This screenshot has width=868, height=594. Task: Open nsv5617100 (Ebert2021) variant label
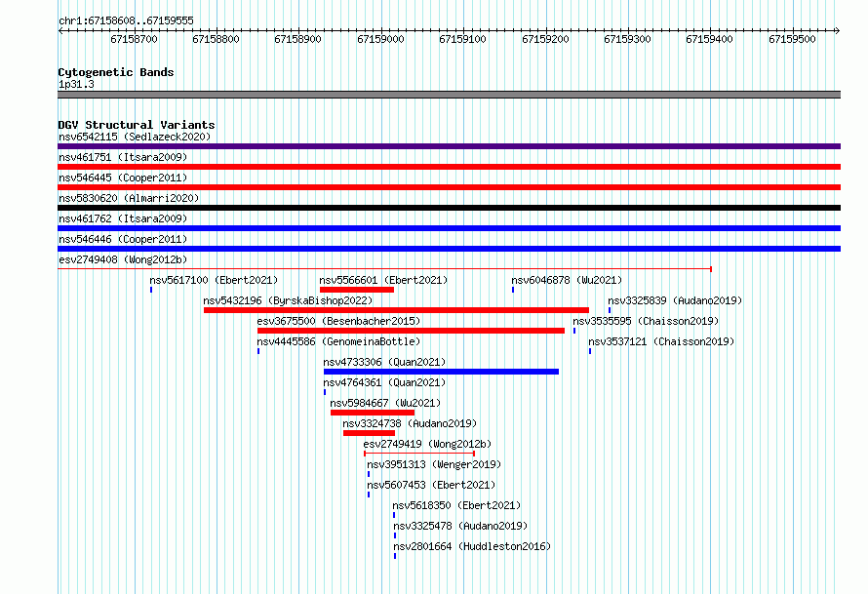214,280
